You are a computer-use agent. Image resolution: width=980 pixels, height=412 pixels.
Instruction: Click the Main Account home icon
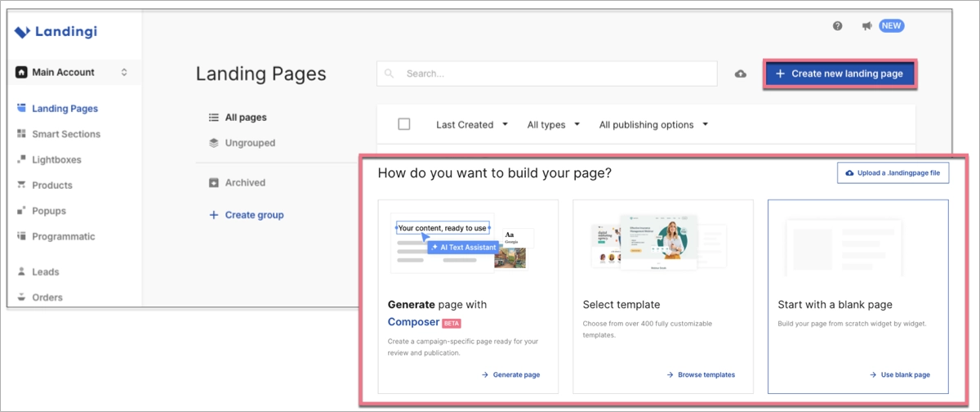22,72
